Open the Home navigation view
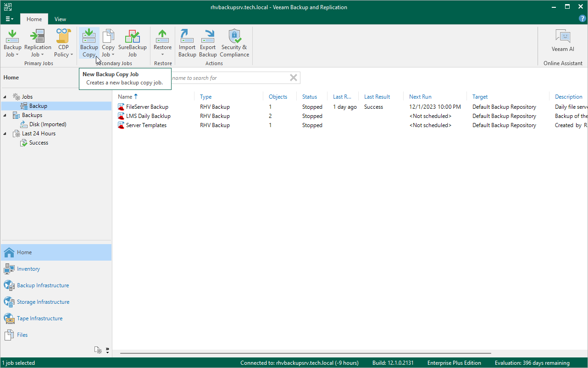The height and width of the screenshot is (368, 588). pyautogui.click(x=56, y=252)
